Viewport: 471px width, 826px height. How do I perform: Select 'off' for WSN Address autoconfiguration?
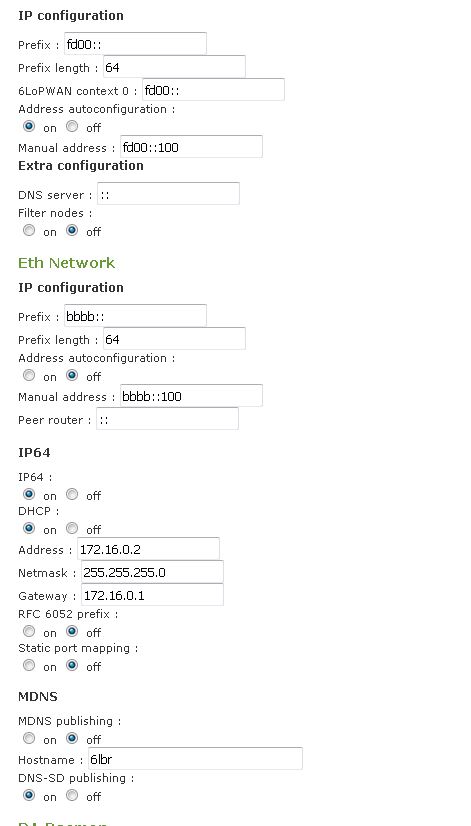click(72, 126)
